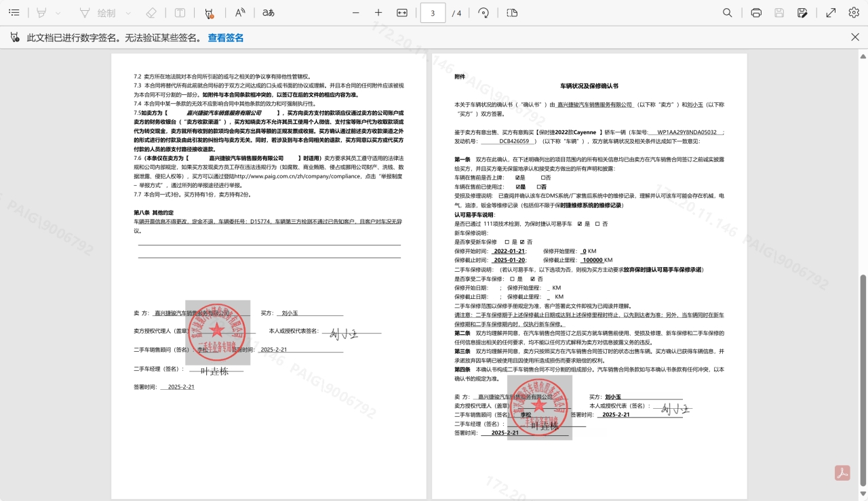Open the page view layout options
868x501 pixels.
click(512, 13)
